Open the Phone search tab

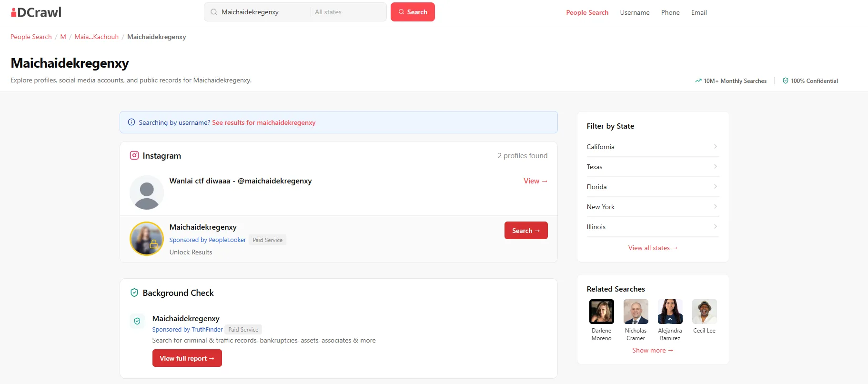670,12
